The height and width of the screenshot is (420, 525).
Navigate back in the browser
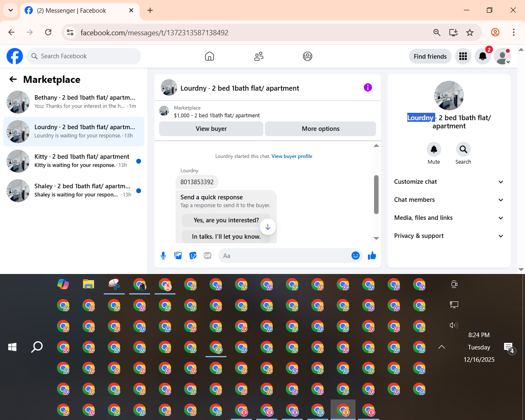tap(11, 32)
